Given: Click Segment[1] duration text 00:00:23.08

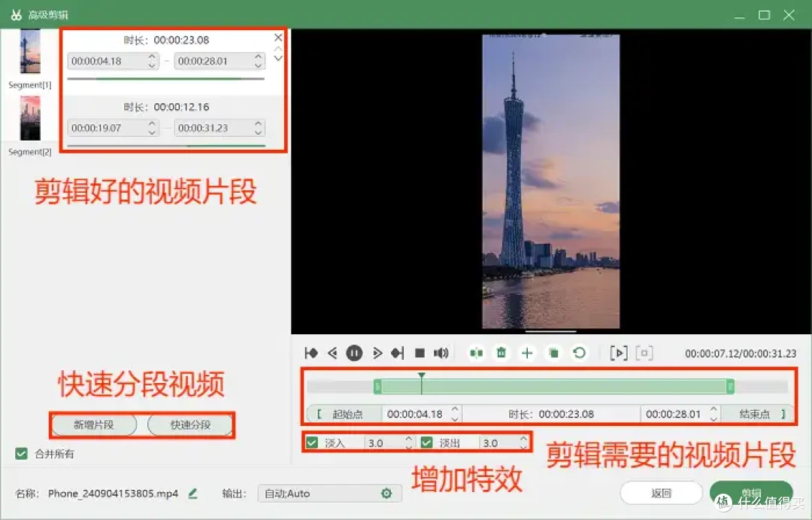Looking at the screenshot, I should (181, 40).
